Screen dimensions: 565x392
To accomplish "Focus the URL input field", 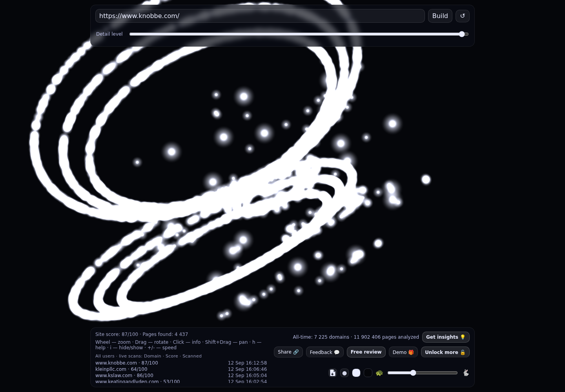I will [260, 16].
